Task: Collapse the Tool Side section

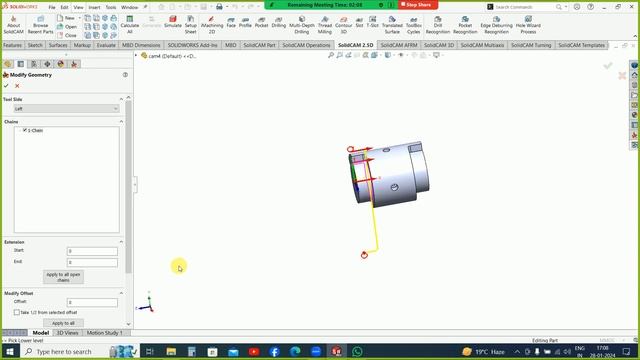Action: (x=121, y=99)
